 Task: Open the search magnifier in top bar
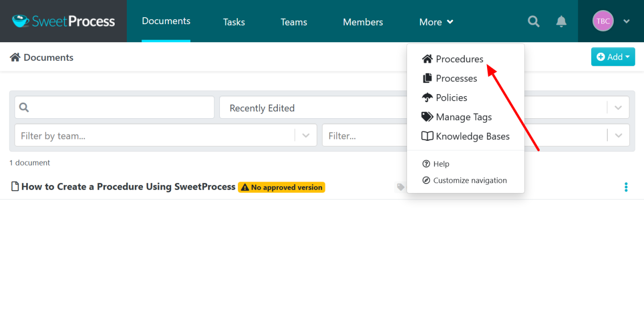coord(533,21)
